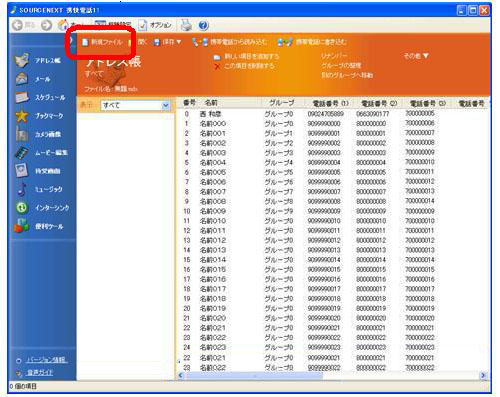Expand the 保存 save dropdown arrow
500x397 pixels.
(x=179, y=42)
